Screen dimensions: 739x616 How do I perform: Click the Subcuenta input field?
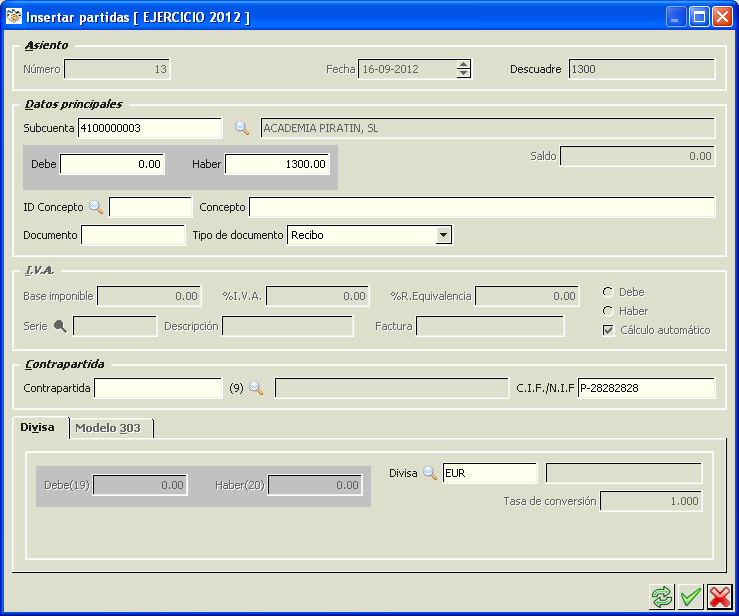coord(150,128)
